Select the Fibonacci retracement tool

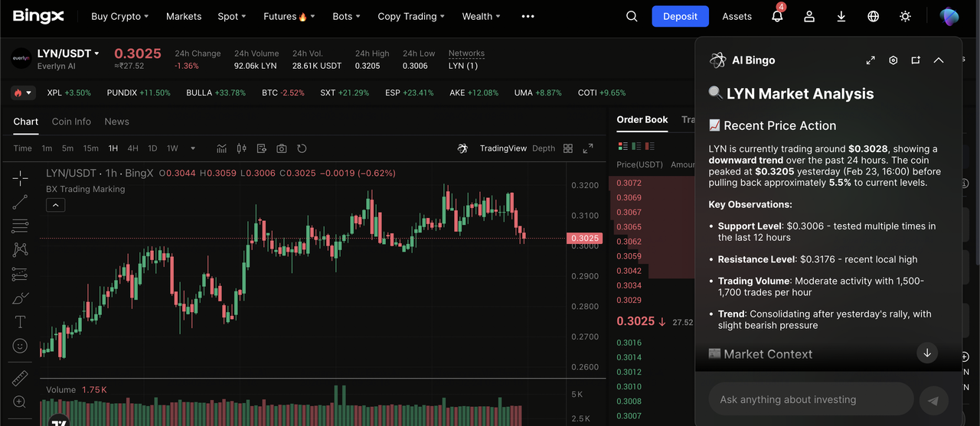[x=20, y=226]
